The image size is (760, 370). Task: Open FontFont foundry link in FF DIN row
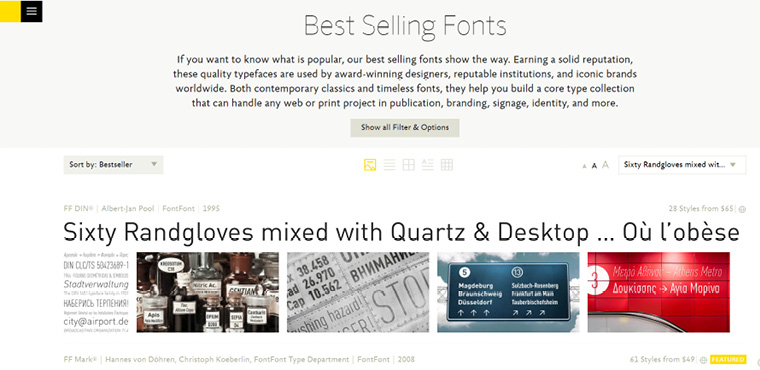tap(178, 209)
